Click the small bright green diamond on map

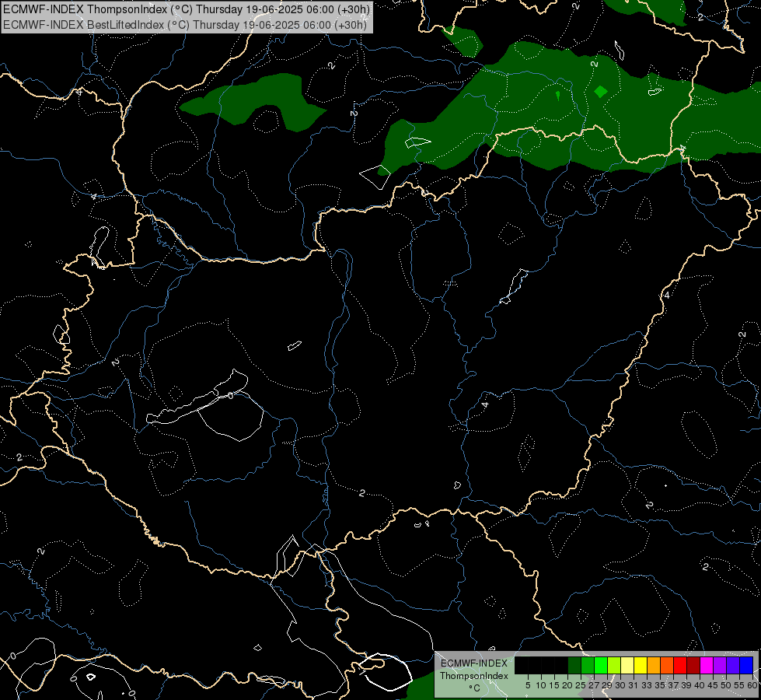click(x=601, y=91)
